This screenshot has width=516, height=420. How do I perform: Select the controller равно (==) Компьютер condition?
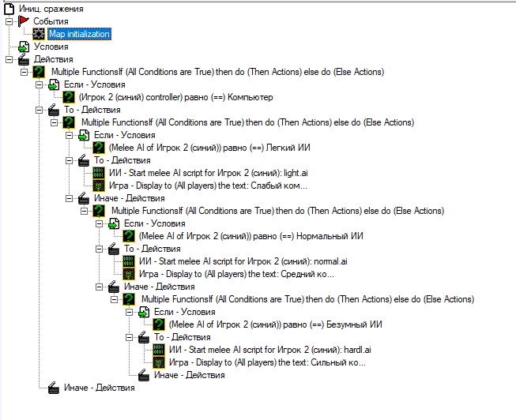pyautogui.click(x=175, y=97)
